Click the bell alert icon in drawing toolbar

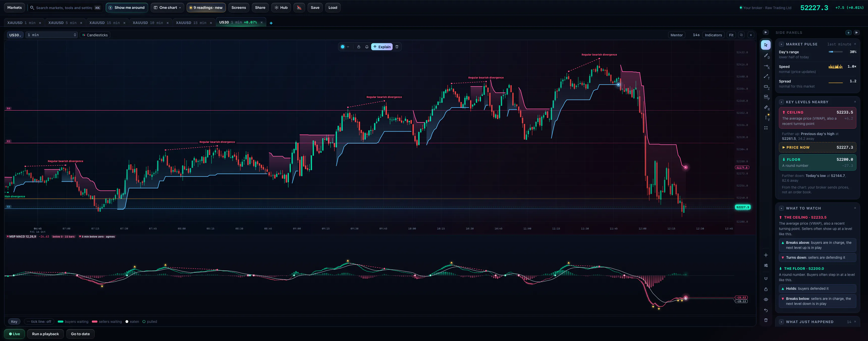367,47
